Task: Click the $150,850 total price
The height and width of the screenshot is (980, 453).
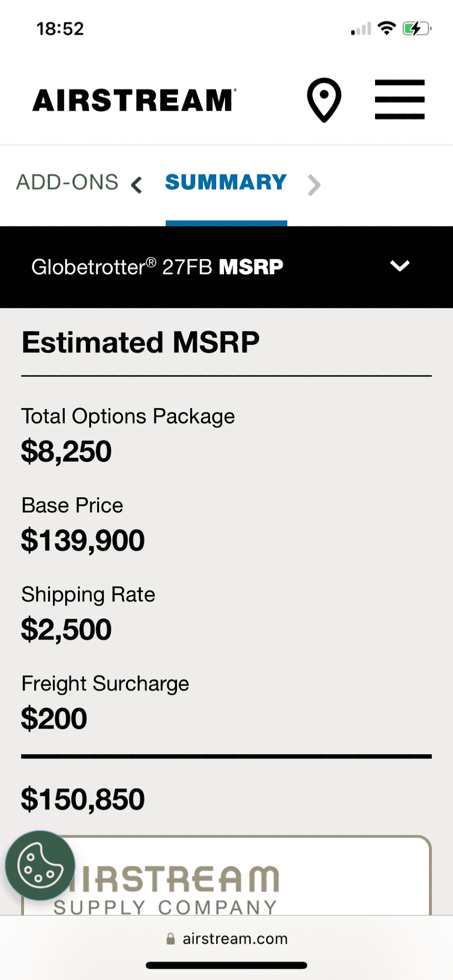Action: [83, 799]
